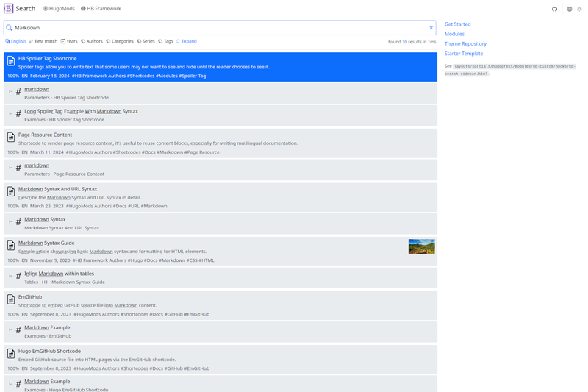Image resolution: width=588 pixels, height=392 pixels.
Task: Open the HugoMods nav item
Action: pyautogui.click(x=59, y=8)
